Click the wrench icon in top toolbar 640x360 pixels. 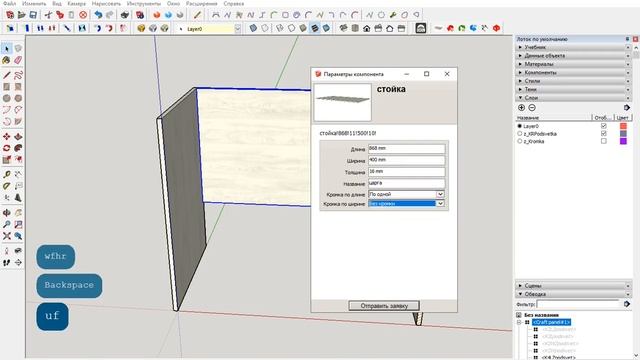tap(393, 15)
